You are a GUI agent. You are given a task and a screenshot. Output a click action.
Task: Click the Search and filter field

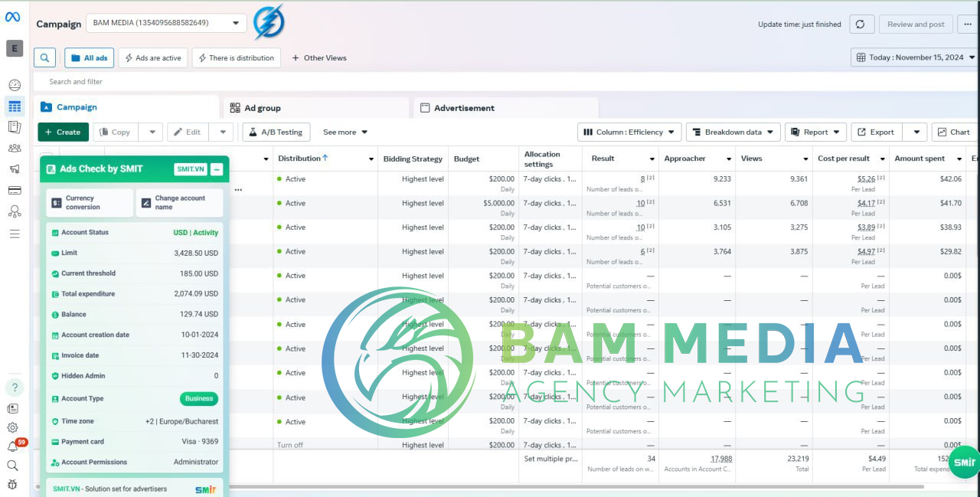[505, 82]
